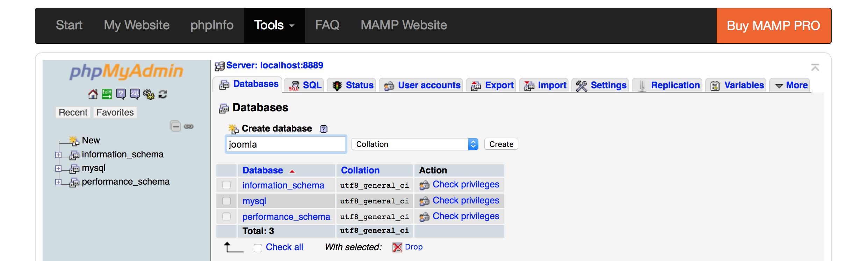Click the link-with-main-panel chain icon
Image resolution: width=868 pixels, height=261 pixels.
(x=189, y=126)
